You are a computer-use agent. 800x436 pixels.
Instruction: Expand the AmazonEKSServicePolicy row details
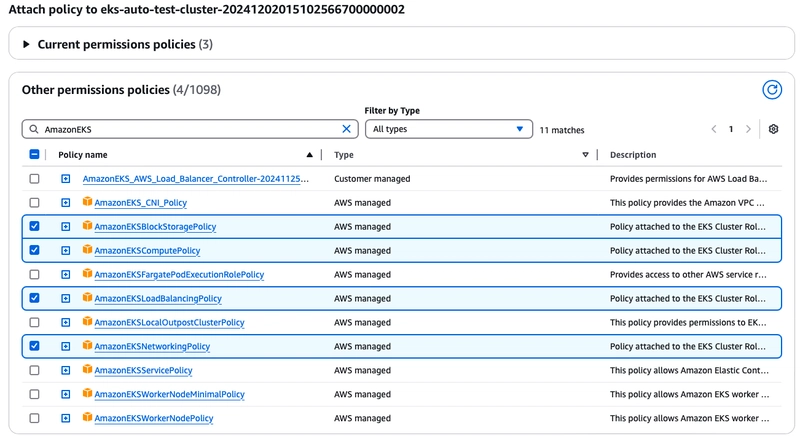[66, 370]
